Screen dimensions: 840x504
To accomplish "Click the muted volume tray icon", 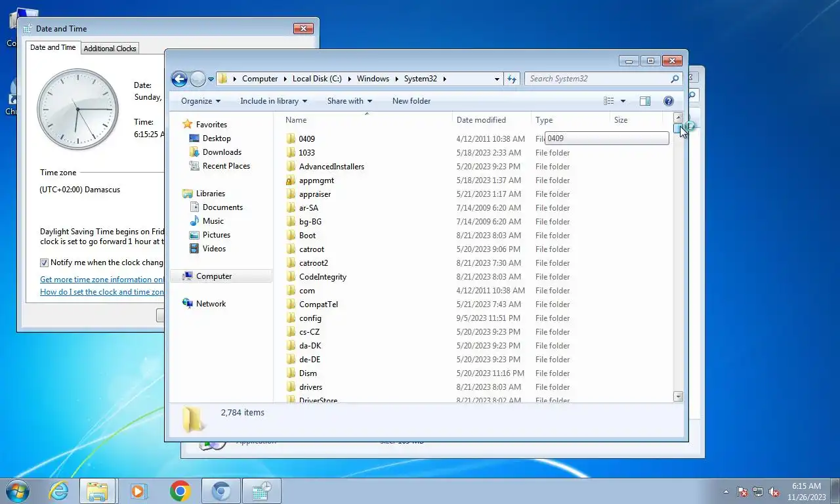I will (774, 492).
